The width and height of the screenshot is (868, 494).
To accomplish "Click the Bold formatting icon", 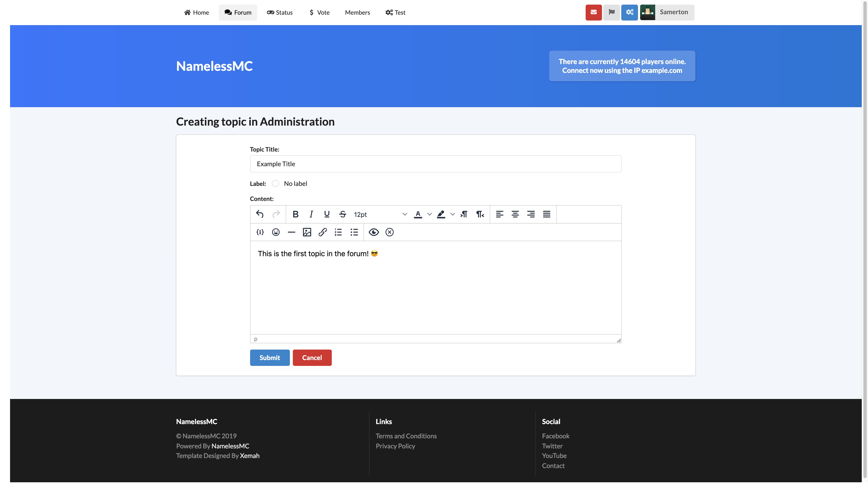I will (x=295, y=214).
